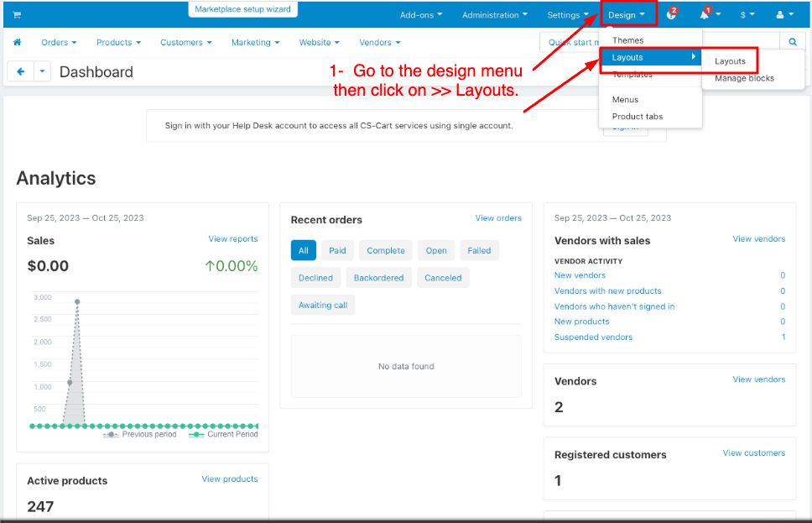Screen dimensions: 812x523
Task: Select the Awaiting call filter
Action: (x=323, y=306)
